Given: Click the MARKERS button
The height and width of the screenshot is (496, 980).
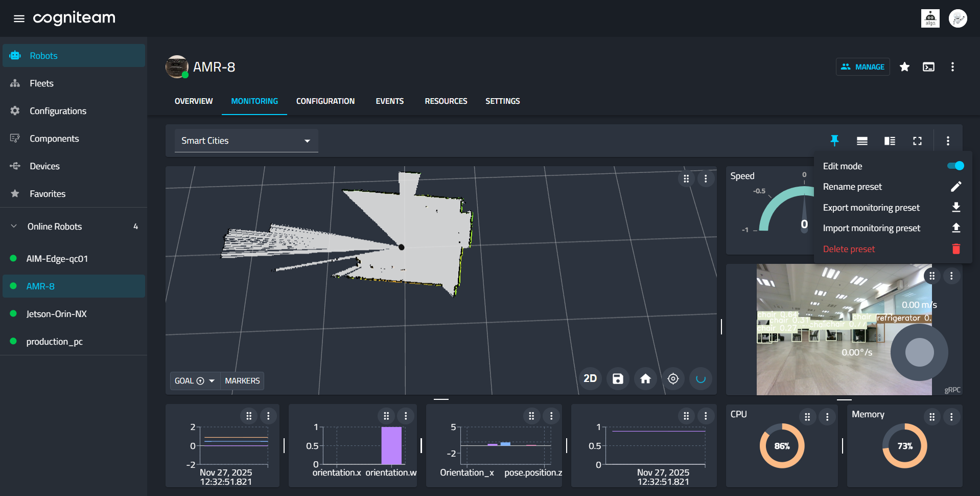Looking at the screenshot, I should [x=242, y=381].
